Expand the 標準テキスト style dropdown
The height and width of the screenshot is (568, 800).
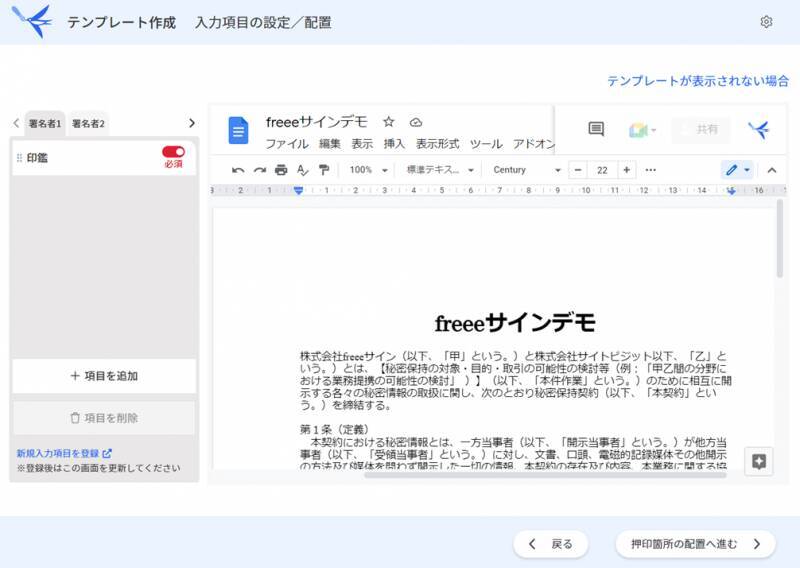click(440, 170)
